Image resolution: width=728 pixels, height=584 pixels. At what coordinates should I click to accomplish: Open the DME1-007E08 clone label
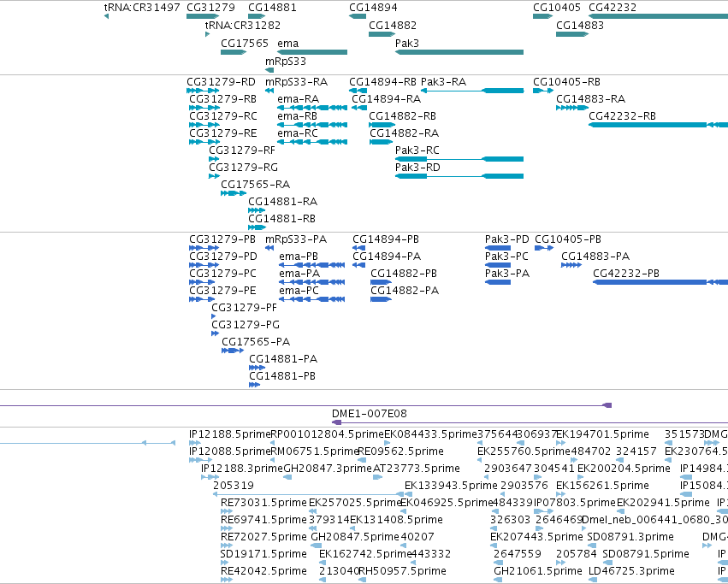point(369,414)
